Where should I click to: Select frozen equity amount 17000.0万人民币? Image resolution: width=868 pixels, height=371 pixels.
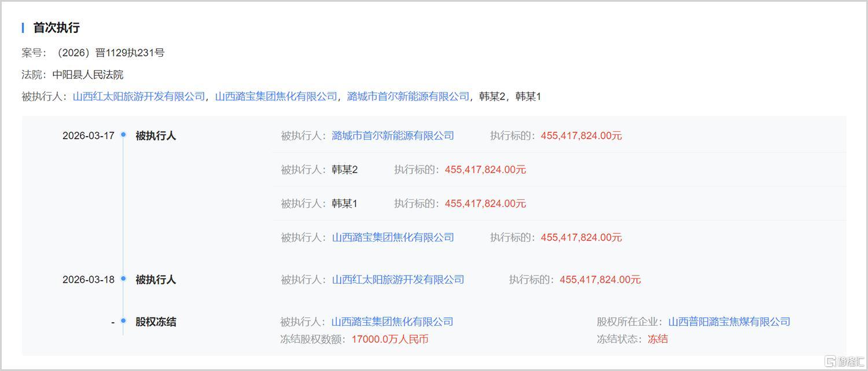click(x=390, y=339)
